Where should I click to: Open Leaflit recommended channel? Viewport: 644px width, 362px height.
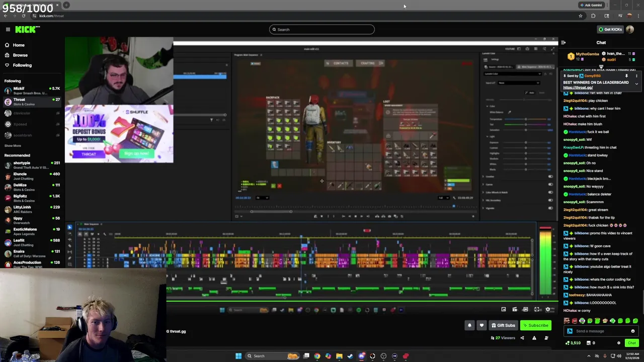pyautogui.click(x=31, y=242)
